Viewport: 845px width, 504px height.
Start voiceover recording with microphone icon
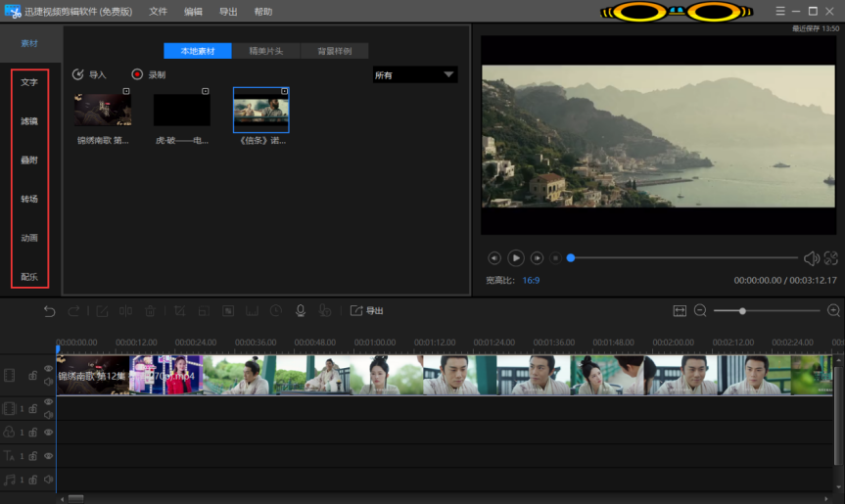click(x=301, y=311)
